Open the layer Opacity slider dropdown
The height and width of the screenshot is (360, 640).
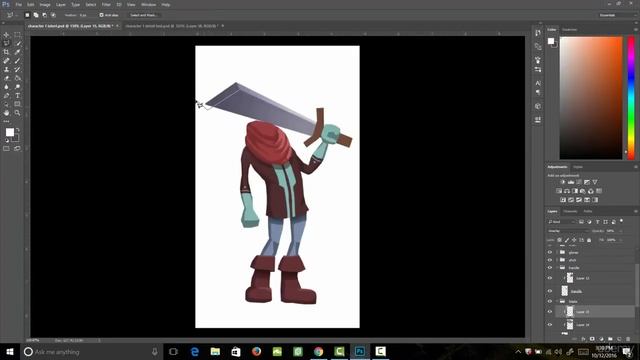click(621, 231)
